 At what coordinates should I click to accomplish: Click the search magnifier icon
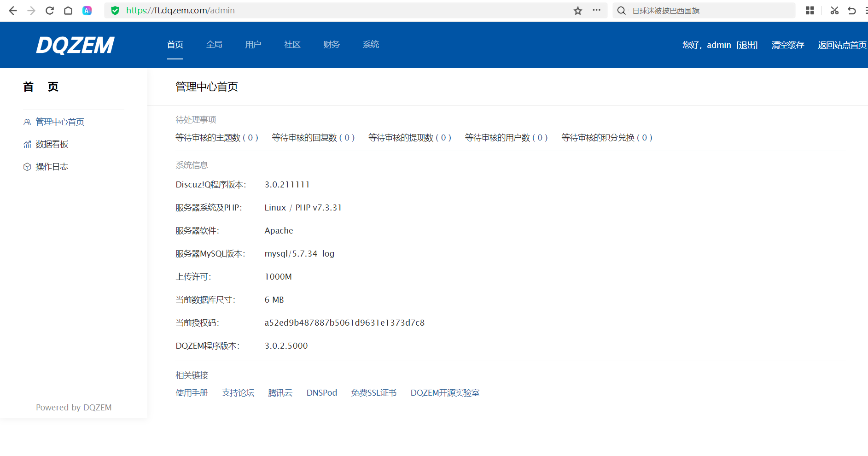622,11
